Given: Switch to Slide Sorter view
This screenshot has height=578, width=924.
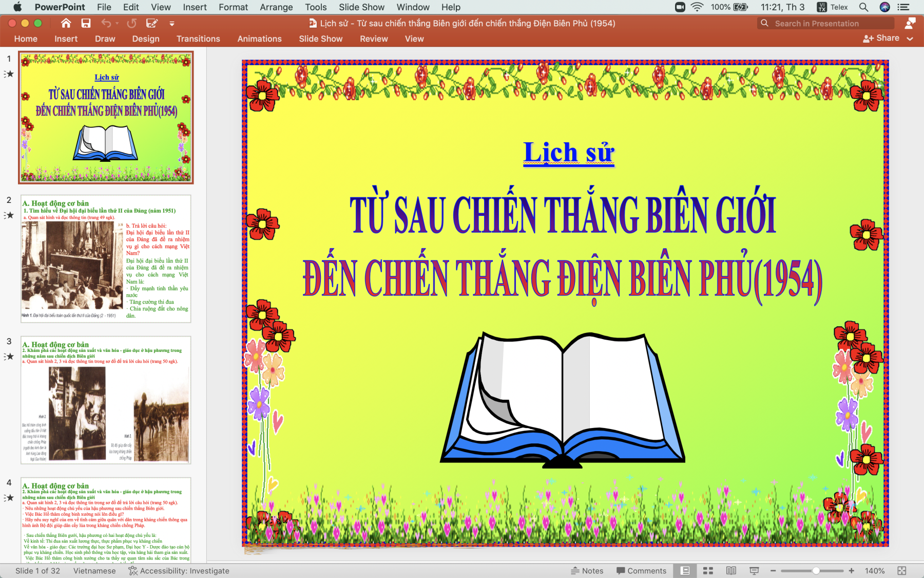Looking at the screenshot, I should point(708,571).
